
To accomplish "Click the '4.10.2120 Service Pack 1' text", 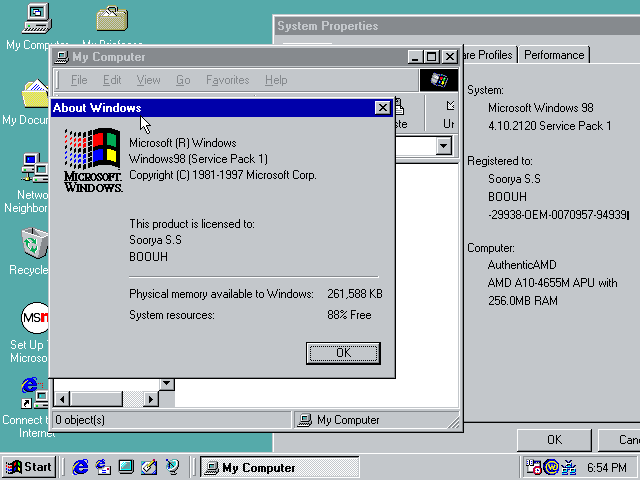I will tap(549, 126).
